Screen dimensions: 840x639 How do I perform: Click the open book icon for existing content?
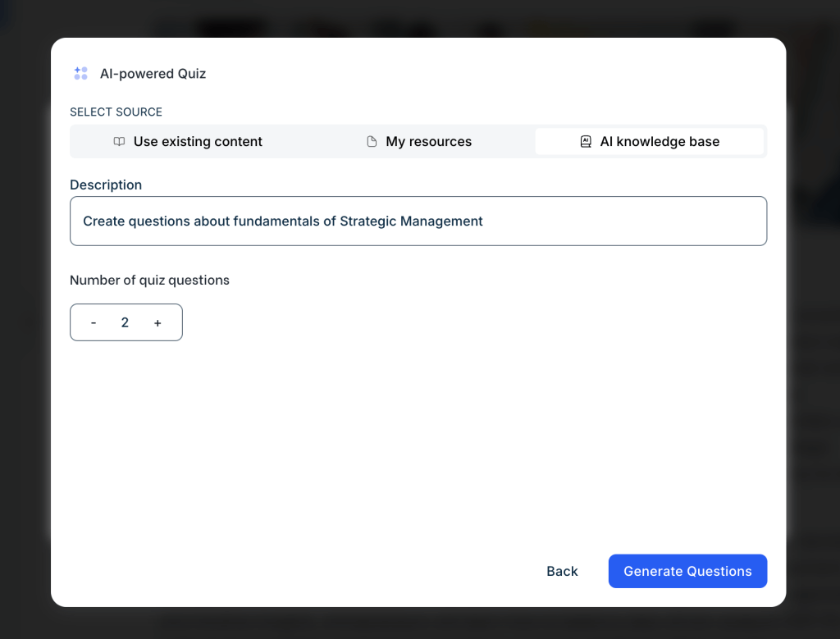pos(120,142)
